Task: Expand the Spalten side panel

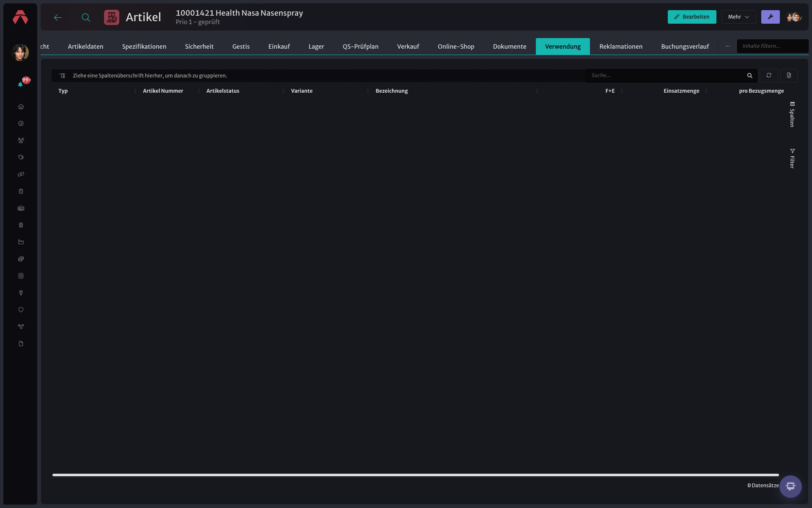Action: click(792, 114)
